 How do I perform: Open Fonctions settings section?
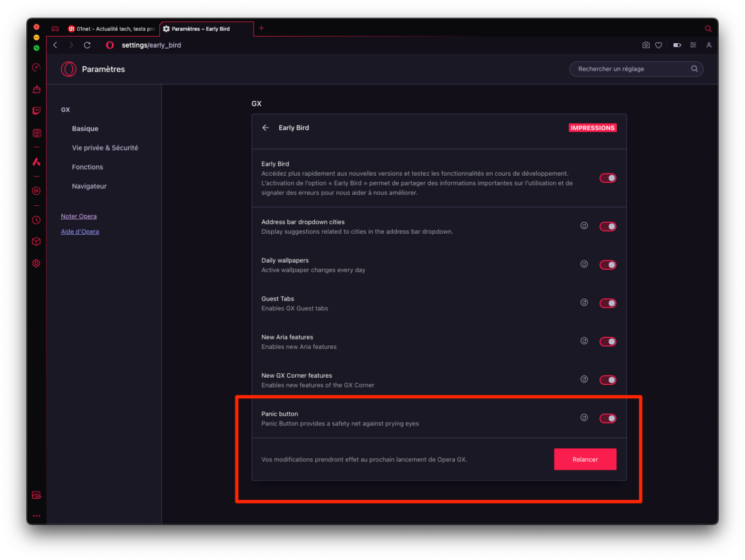click(x=88, y=167)
